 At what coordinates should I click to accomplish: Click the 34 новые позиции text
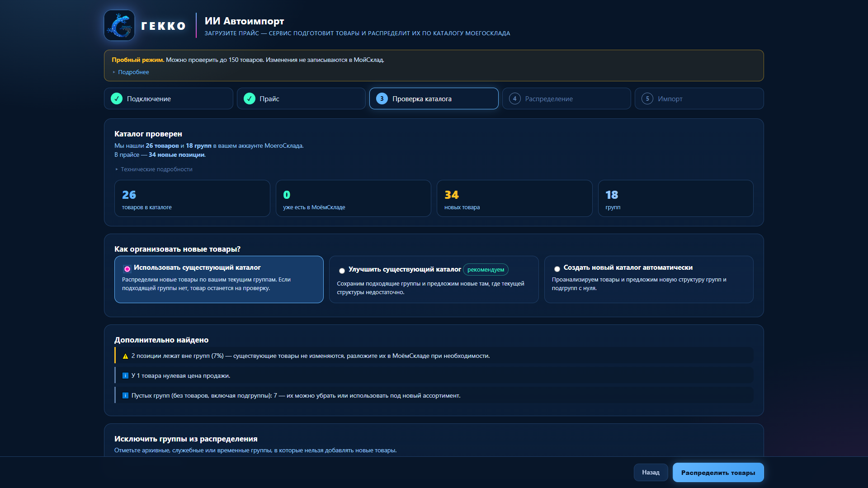coord(177,155)
